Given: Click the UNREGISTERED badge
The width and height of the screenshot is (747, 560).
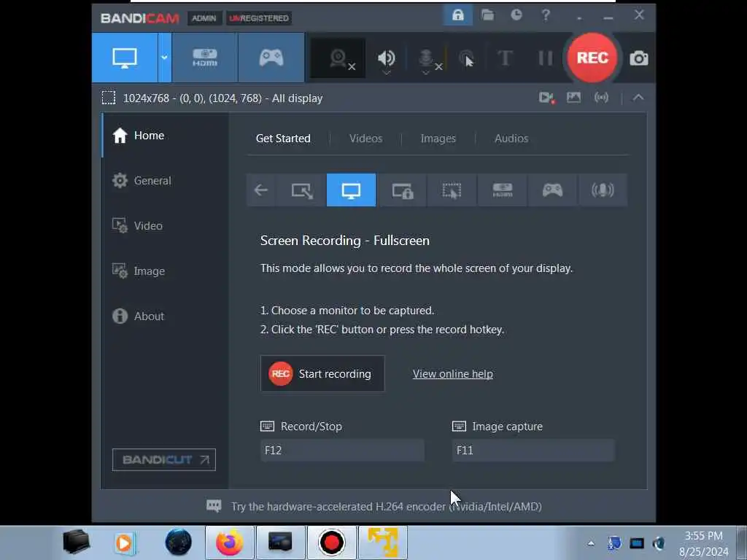Looking at the screenshot, I should (259, 18).
